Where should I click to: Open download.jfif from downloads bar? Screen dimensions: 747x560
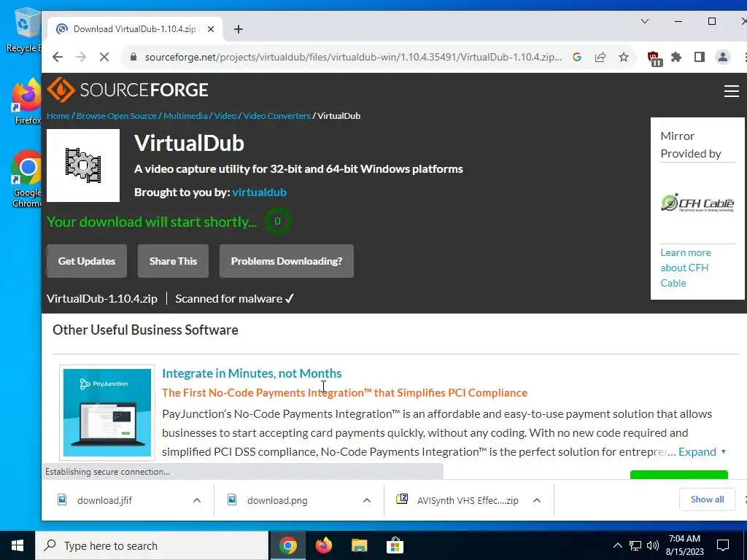coord(104,500)
